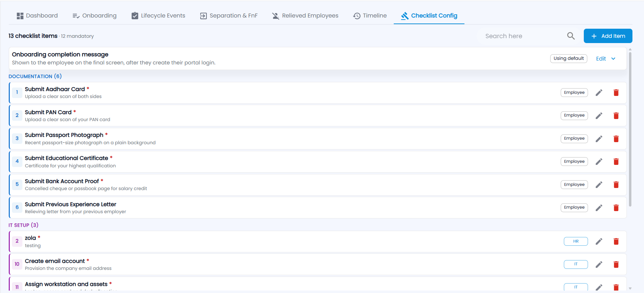Delete the Create email account item
The height and width of the screenshot is (293, 644).
tap(616, 264)
